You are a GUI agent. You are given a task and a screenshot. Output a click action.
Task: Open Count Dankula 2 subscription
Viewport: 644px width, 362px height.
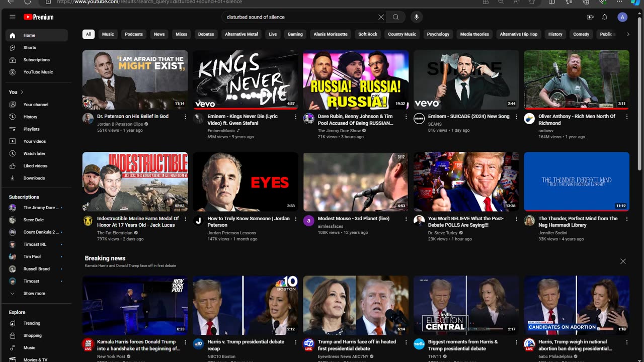(37, 232)
